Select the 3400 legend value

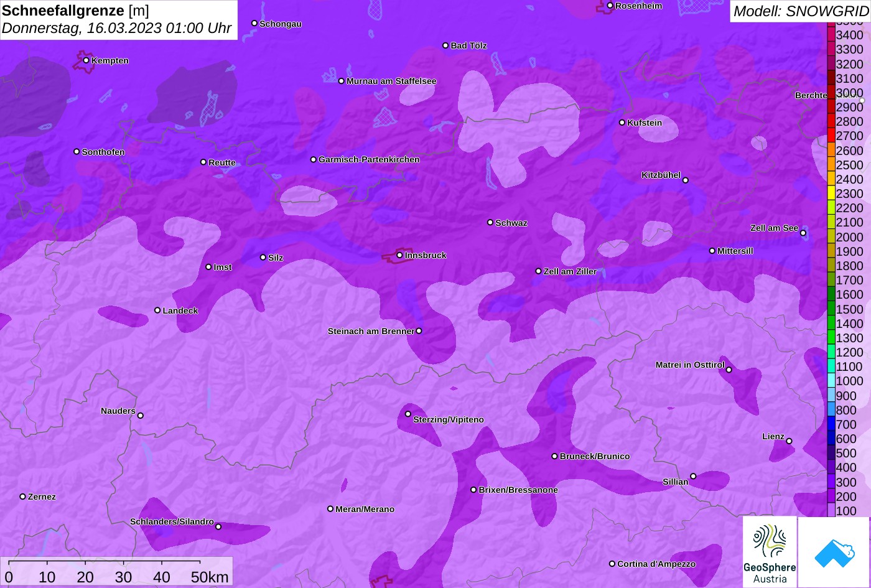coord(850,35)
